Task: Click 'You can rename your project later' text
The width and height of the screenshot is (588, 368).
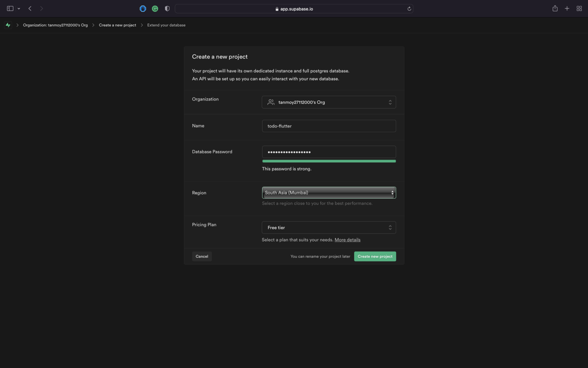Action: click(x=320, y=256)
